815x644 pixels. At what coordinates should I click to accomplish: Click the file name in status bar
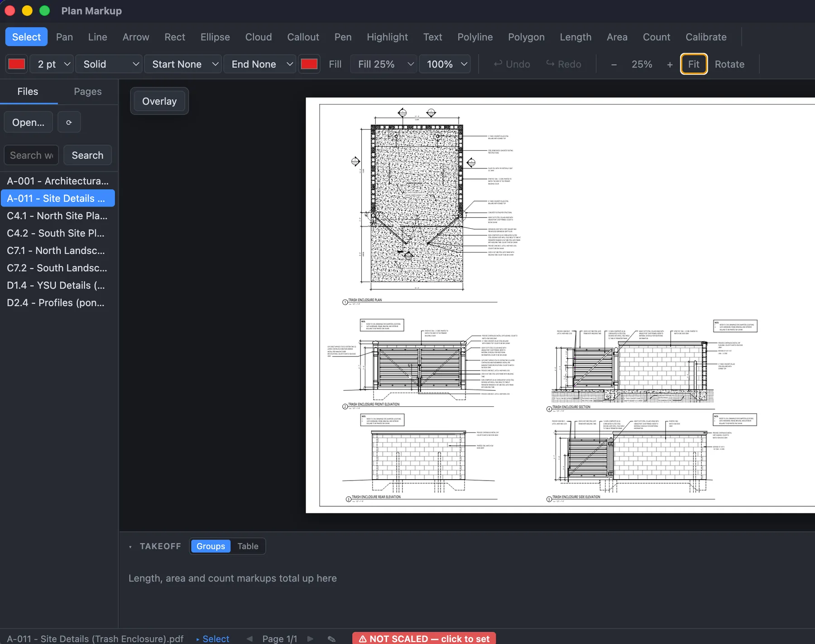click(x=95, y=639)
